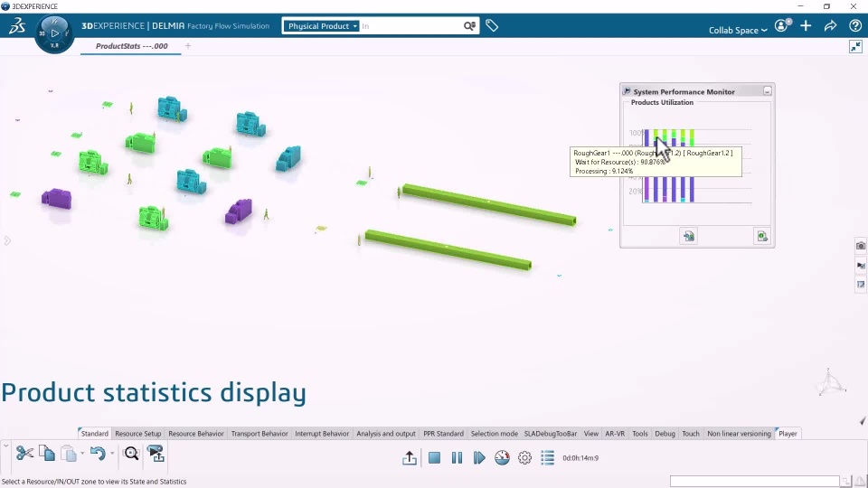The width and height of the screenshot is (868, 488).
Task: Open the simulation settings gear
Action: tap(524, 457)
